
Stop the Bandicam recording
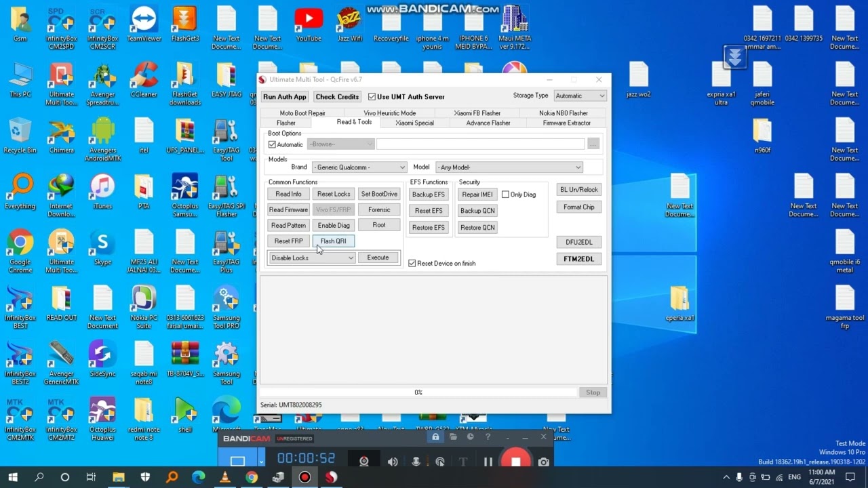click(515, 462)
